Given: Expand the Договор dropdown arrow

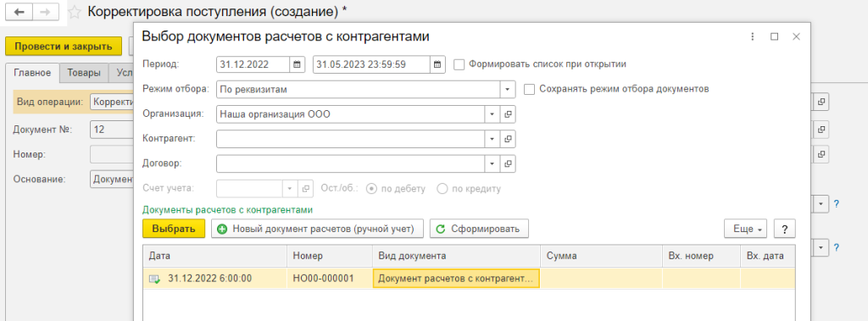Looking at the screenshot, I should 492,163.
